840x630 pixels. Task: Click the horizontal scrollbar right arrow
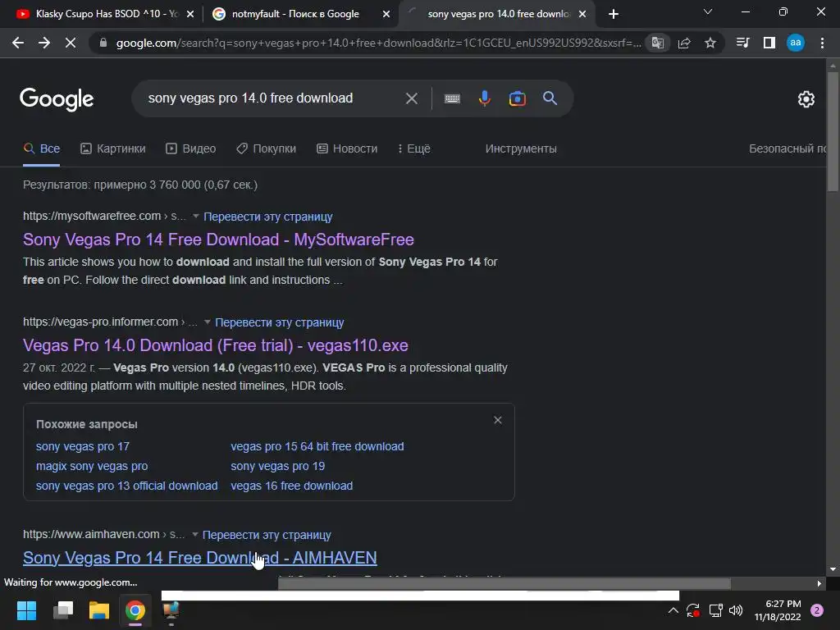click(819, 583)
